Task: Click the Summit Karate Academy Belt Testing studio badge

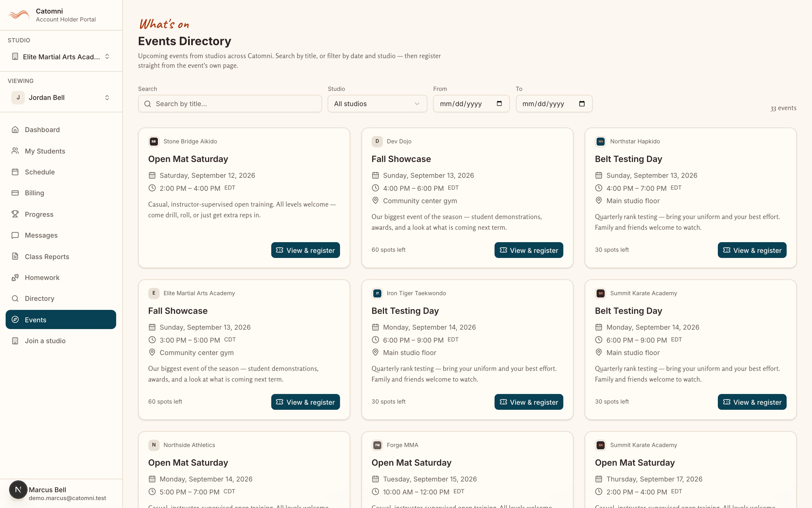Action: 601,293
